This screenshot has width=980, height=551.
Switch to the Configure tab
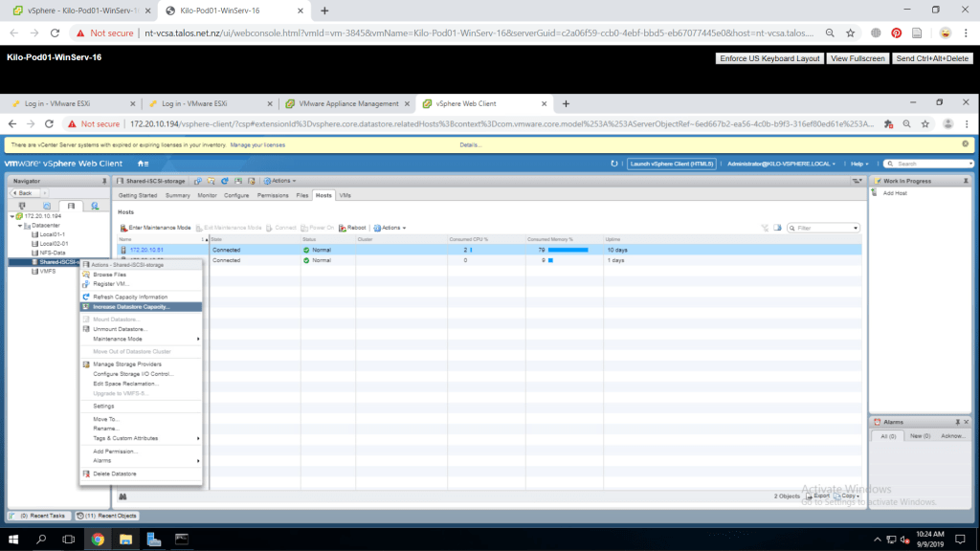[x=236, y=195]
